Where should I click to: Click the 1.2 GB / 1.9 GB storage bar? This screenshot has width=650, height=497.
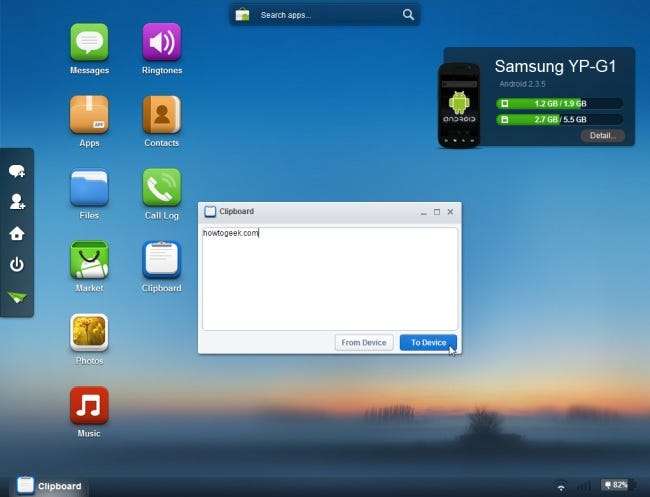[560, 103]
